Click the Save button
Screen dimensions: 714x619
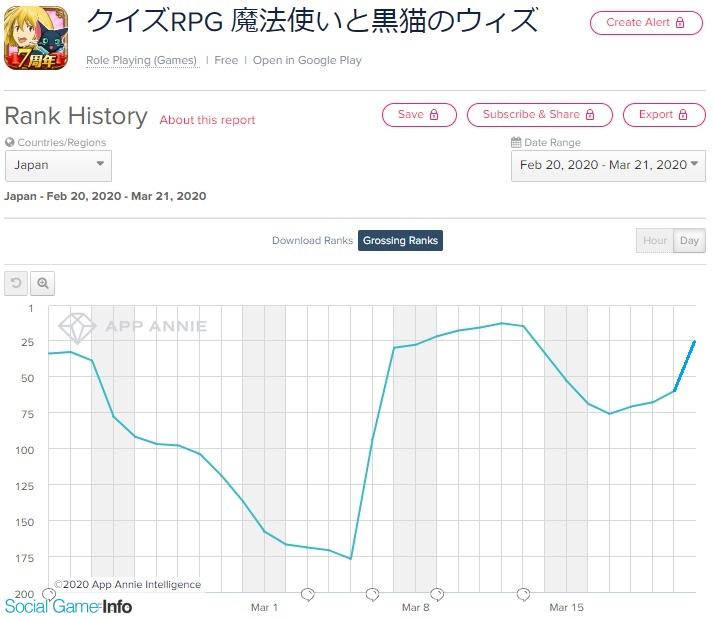click(x=419, y=115)
